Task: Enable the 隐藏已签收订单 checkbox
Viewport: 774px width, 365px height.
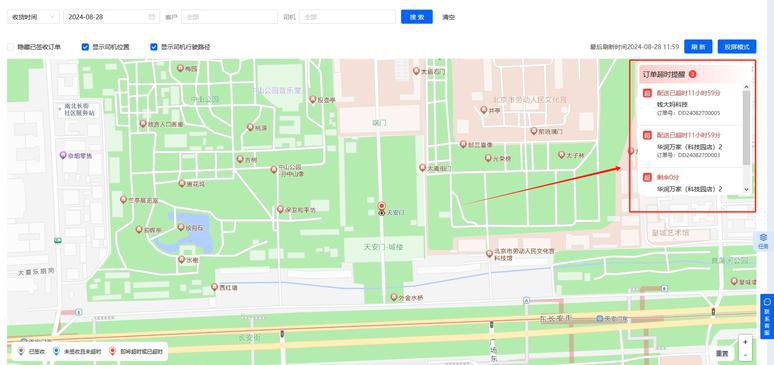Action: click(x=10, y=47)
